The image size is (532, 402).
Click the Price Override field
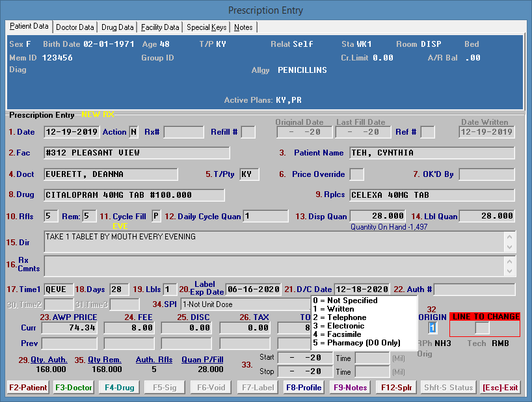click(357, 174)
